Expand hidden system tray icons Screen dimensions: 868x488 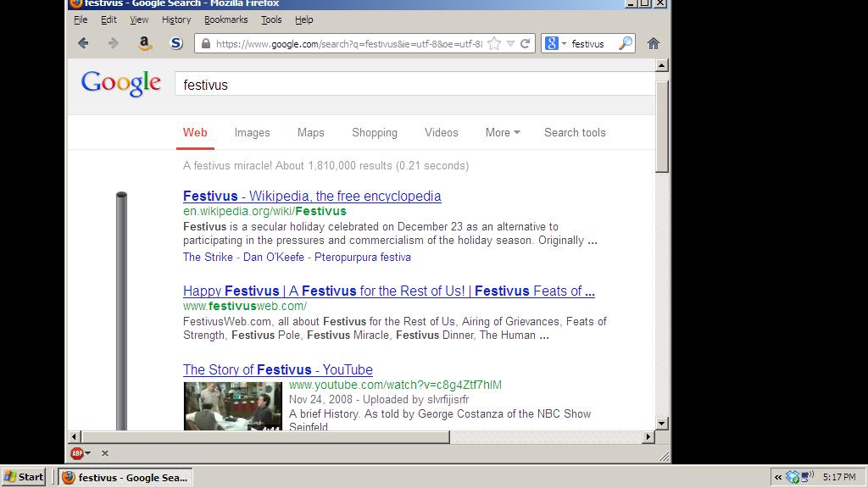(778, 477)
